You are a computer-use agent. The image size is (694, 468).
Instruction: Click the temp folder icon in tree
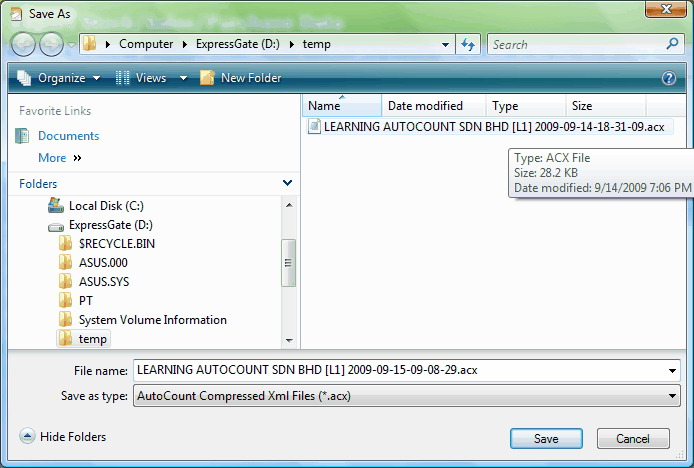tap(66, 339)
